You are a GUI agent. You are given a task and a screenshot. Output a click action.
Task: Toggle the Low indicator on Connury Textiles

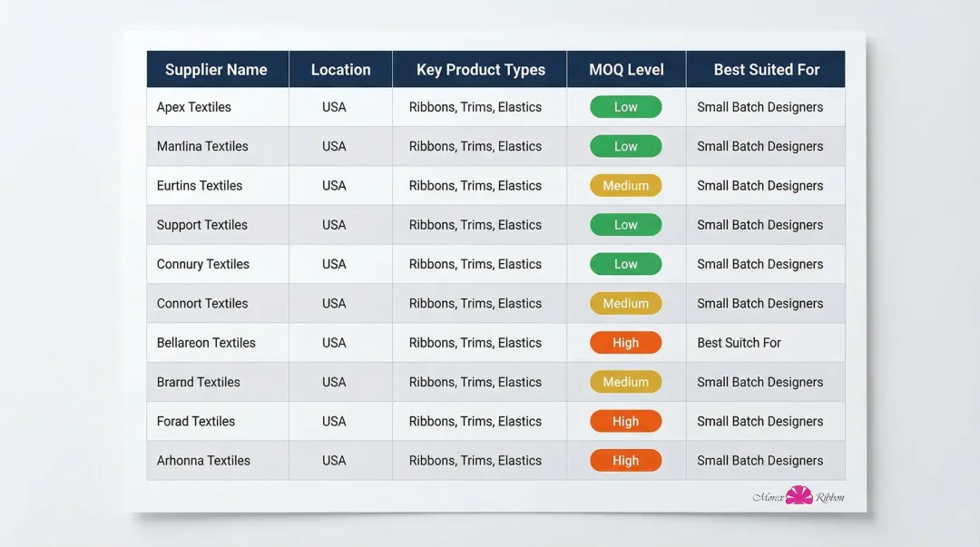[626, 263]
